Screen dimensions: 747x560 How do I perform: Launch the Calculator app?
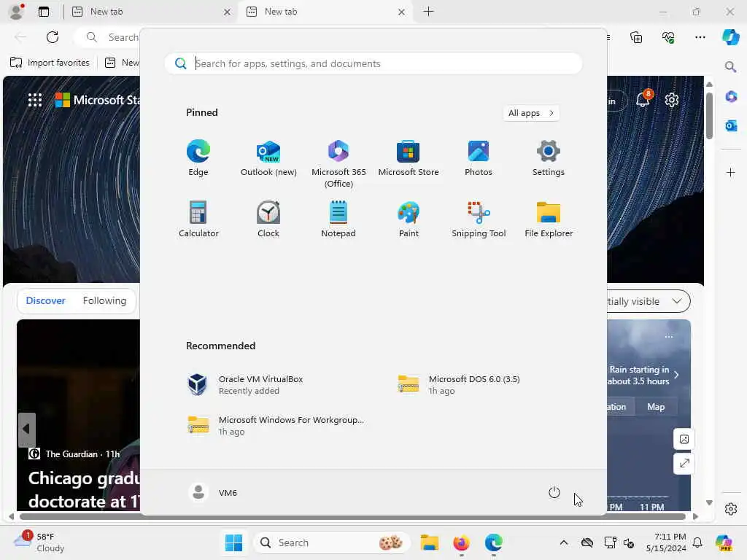198,219
